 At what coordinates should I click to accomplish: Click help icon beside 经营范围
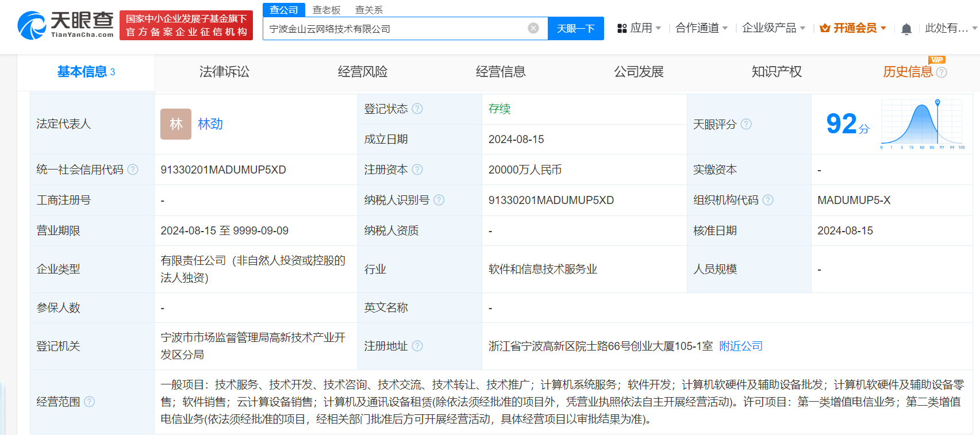89,402
